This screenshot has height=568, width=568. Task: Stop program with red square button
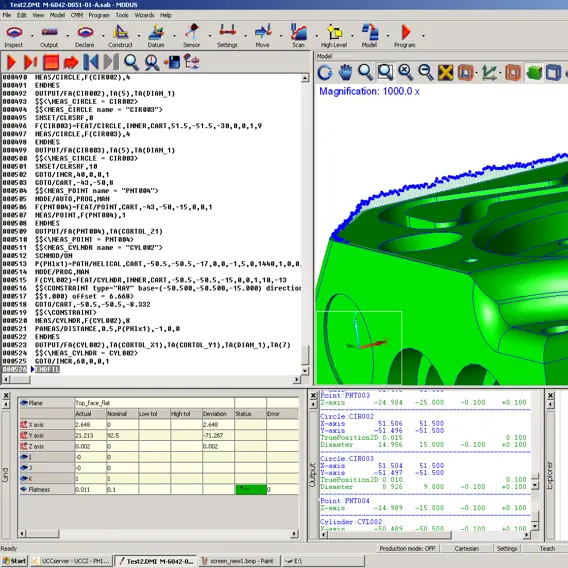[x=51, y=62]
